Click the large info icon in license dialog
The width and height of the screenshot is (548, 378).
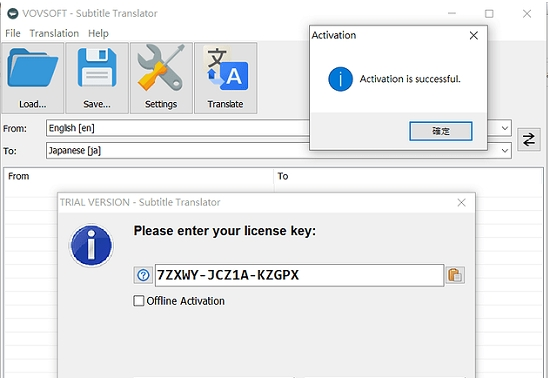pos(91,246)
